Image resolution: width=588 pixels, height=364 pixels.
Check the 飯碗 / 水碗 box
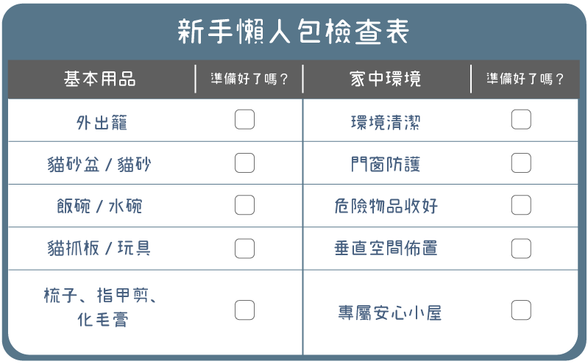[x=244, y=204]
